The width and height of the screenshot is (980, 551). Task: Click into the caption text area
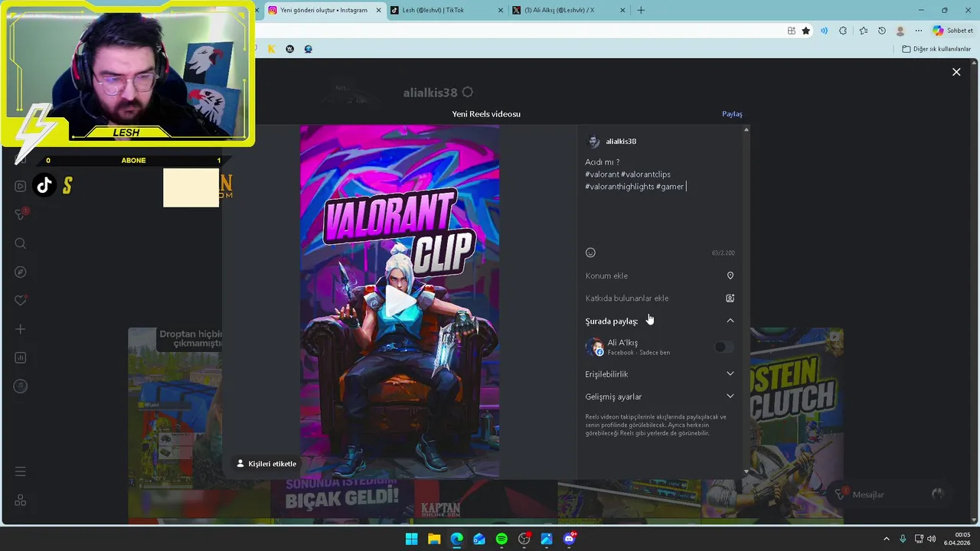click(x=659, y=199)
